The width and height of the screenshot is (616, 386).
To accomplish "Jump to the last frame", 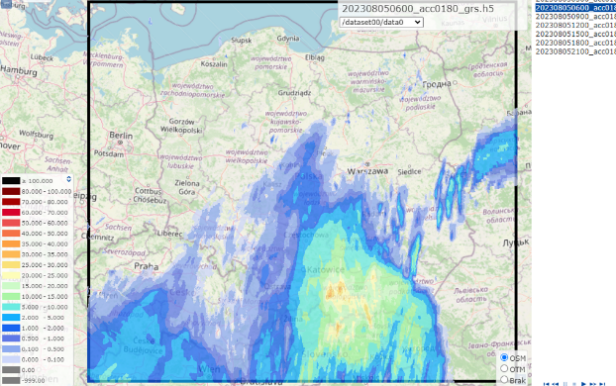I will tap(602, 384).
